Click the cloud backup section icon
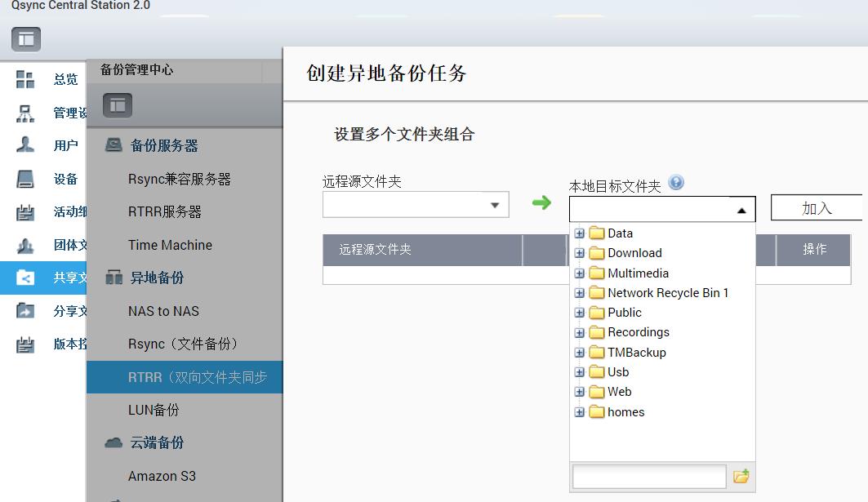The width and height of the screenshot is (868, 502). point(114,442)
